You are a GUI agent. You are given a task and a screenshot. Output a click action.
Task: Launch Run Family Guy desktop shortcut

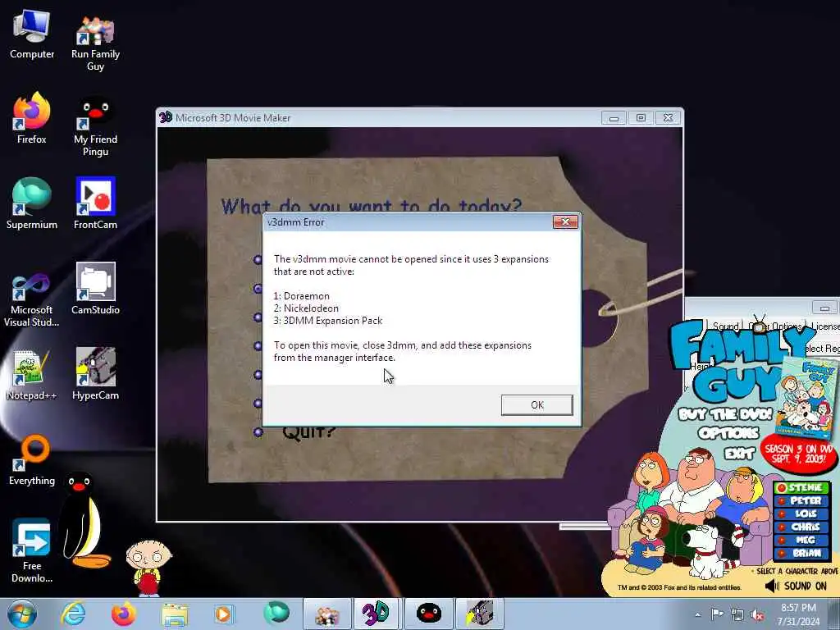95,43
